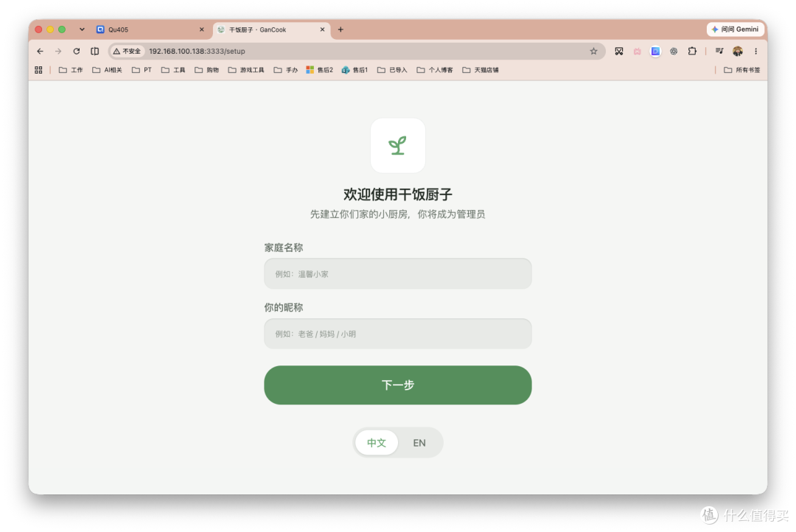Viewport: 796px width, 532px height.
Task: Open the Extensions puzzle icon
Action: (692, 52)
